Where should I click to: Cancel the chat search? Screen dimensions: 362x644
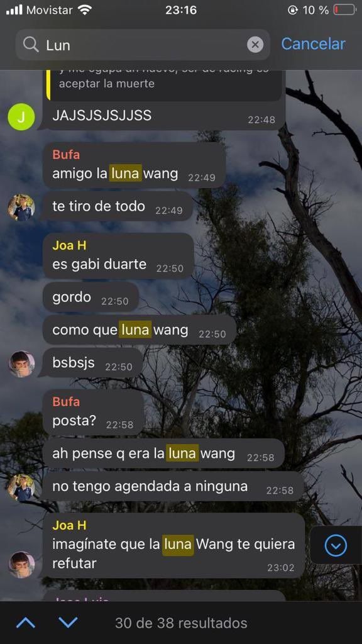pyautogui.click(x=313, y=44)
